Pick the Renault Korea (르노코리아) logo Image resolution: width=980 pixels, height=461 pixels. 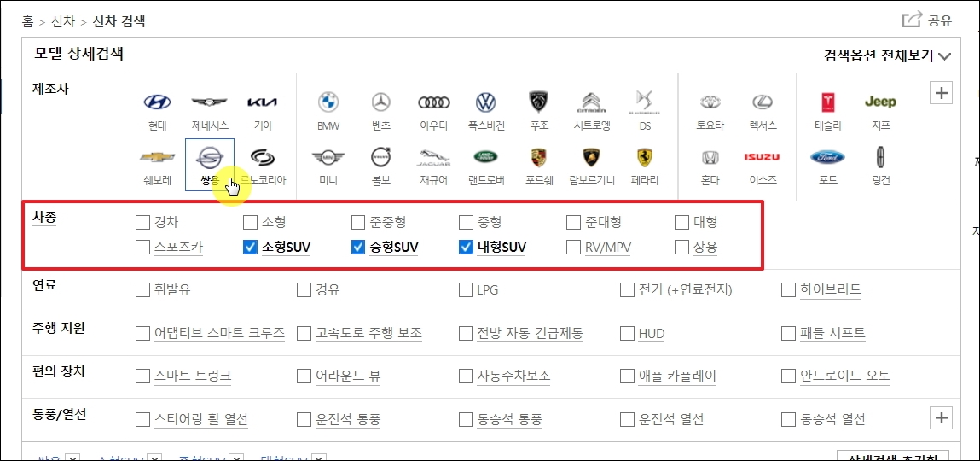tap(263, 157)
